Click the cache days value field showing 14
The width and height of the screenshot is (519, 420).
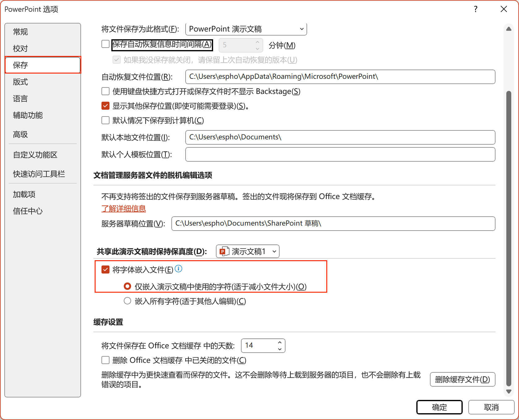pos(259,346)
